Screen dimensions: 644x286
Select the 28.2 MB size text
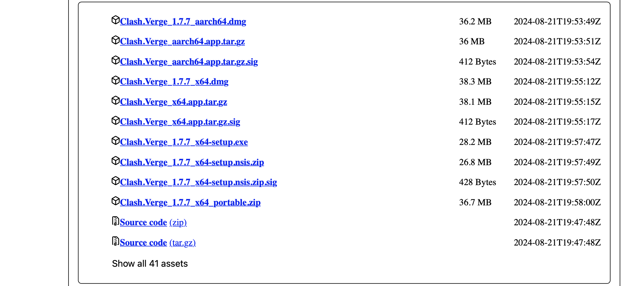coord(475,142)
